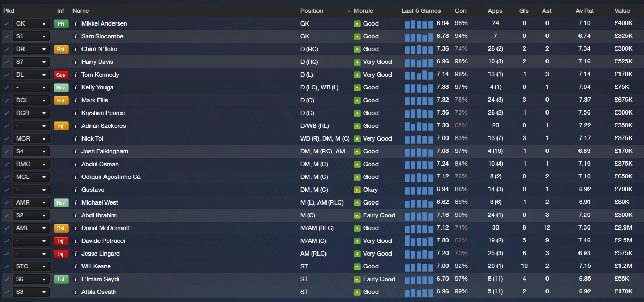This screenshot has width=644, height=302.
Task: Open the STC picked-position dropdown for Will Keane
Action: click(31, 266)
